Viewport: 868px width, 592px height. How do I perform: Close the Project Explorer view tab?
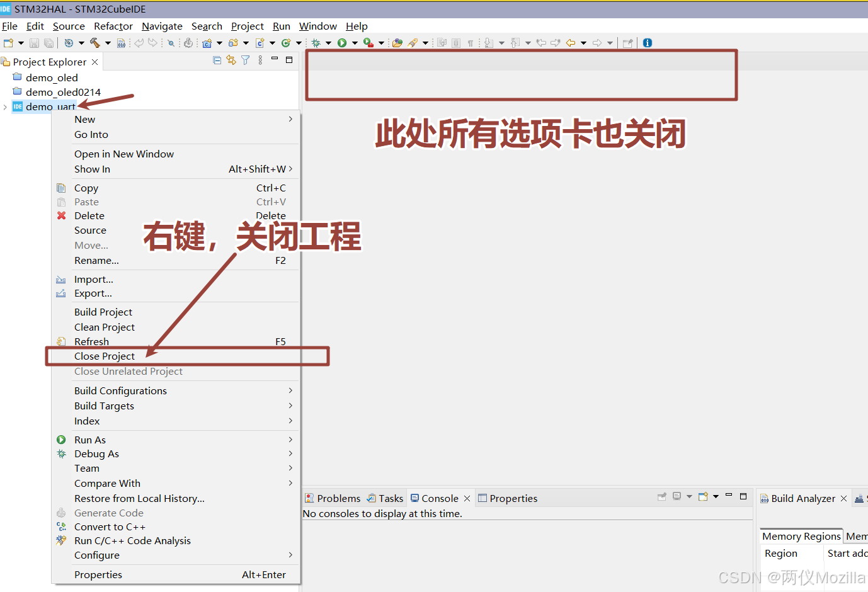pos(94,62)
